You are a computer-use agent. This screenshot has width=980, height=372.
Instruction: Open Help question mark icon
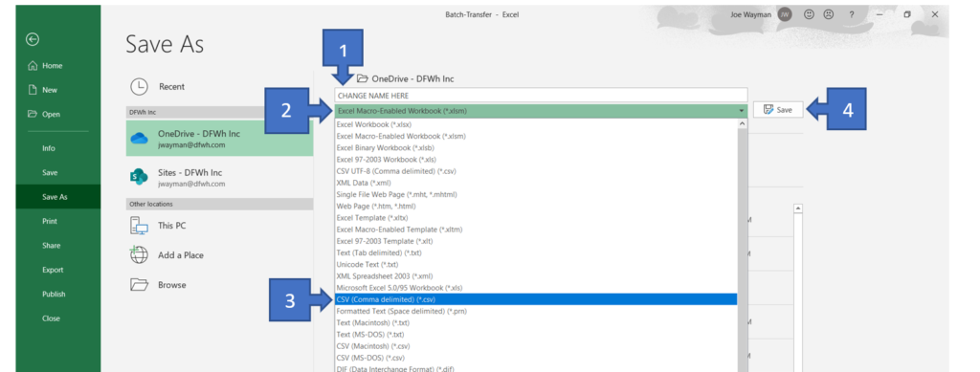tap(851, 14)
